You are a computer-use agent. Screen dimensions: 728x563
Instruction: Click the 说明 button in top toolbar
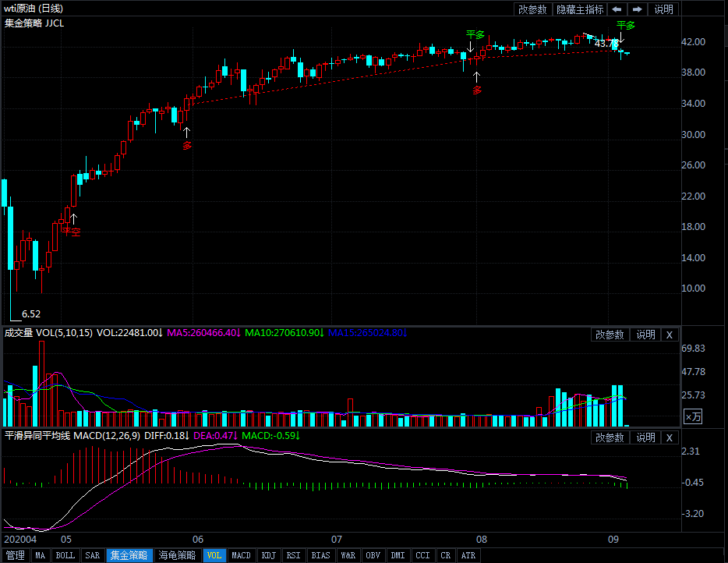tap(663, 9)
